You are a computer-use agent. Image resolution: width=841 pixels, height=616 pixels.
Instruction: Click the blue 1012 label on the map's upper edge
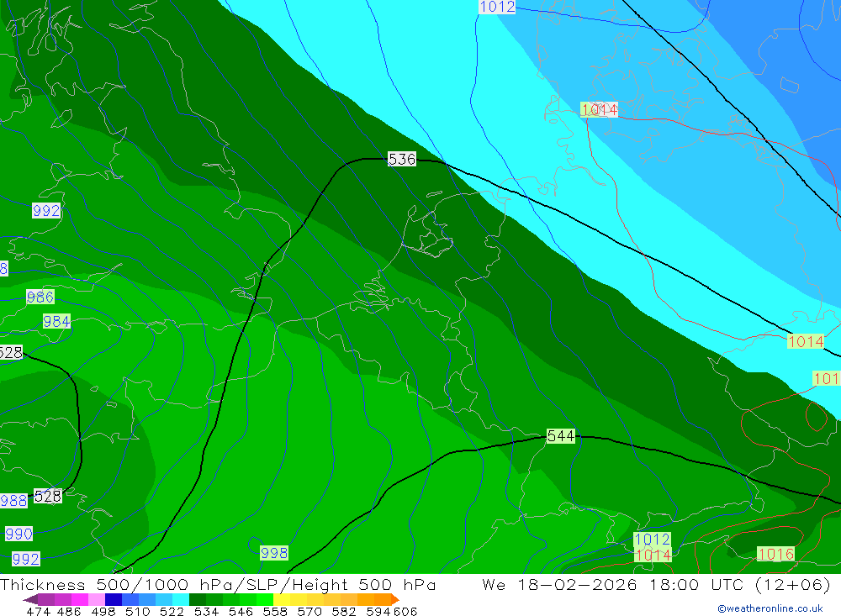click(x=497, y=7)
